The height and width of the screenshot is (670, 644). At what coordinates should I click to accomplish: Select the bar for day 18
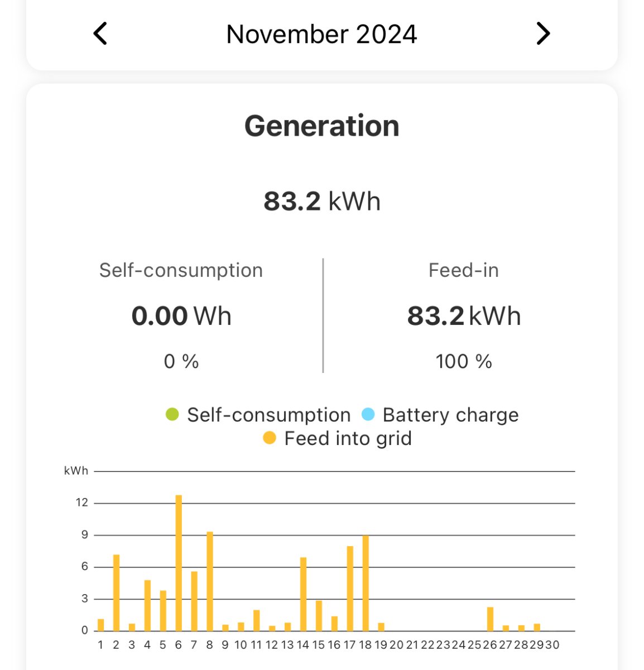coord(366,583)
